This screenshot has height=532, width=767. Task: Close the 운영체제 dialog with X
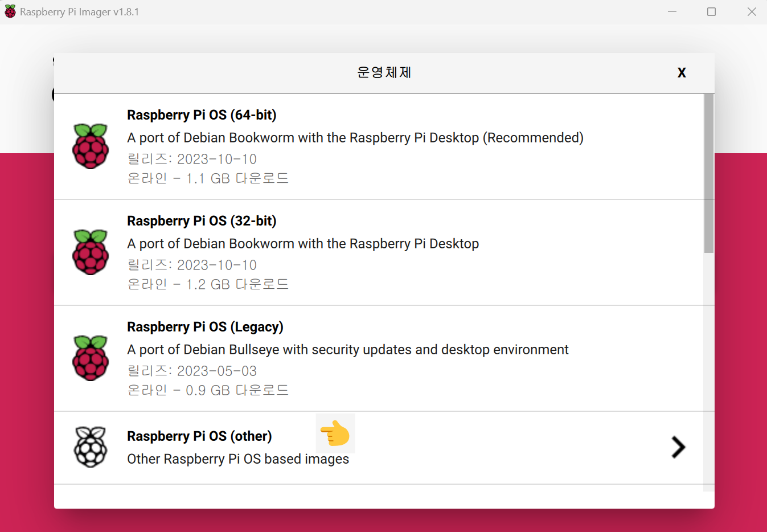coord(682,72)
